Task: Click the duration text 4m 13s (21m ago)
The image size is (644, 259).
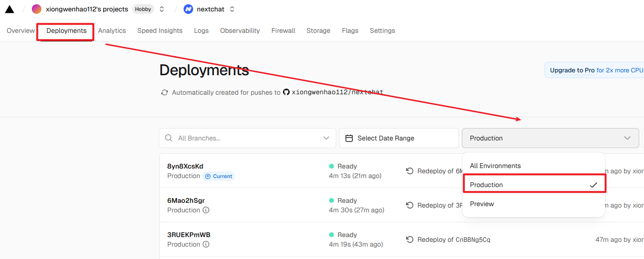Action: 355,176
